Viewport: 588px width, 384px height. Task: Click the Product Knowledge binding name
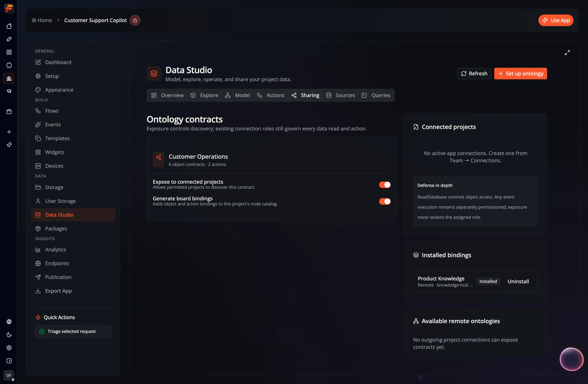(x=441, y=278)
